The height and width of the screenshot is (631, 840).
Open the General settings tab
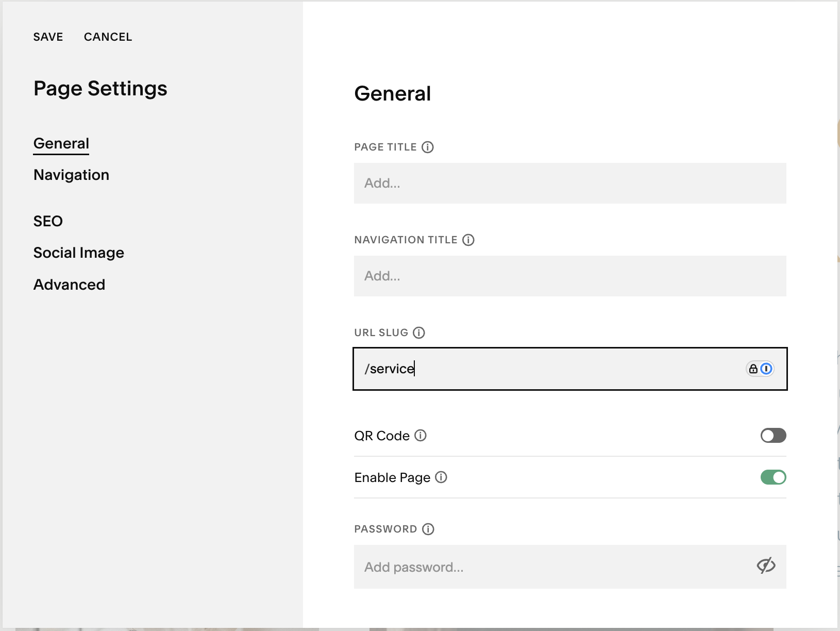[x=61, y=143]
